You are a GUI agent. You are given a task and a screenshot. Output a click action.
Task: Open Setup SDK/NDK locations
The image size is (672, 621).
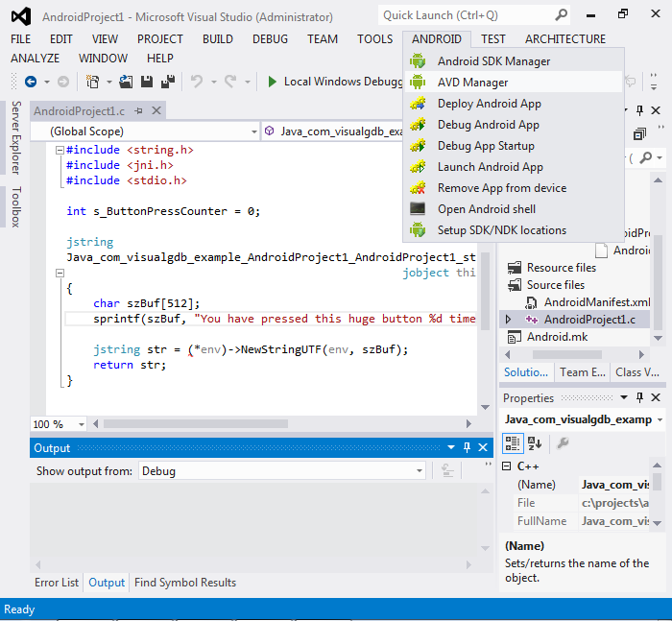(x=514, y=230)
